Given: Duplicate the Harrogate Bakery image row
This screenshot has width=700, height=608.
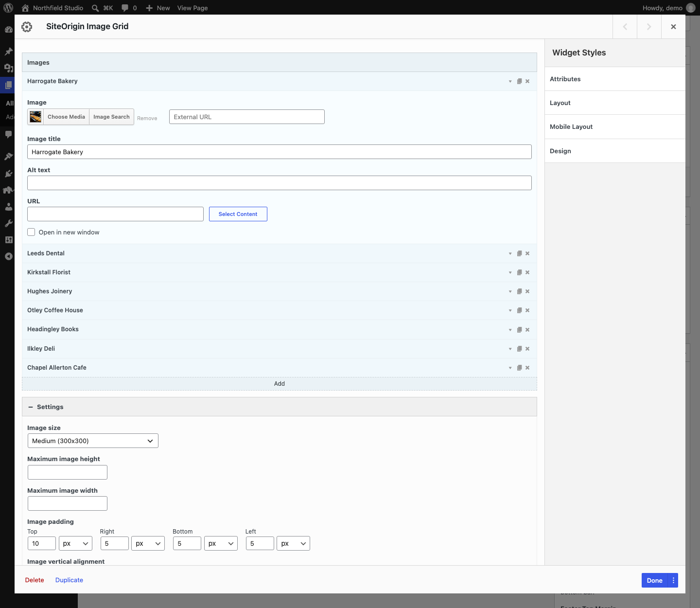Looking at the screenshot, I should point(519,81).
